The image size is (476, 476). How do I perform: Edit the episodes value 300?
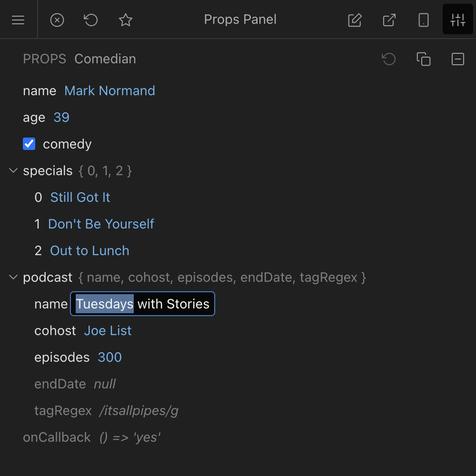click(109, 357)
